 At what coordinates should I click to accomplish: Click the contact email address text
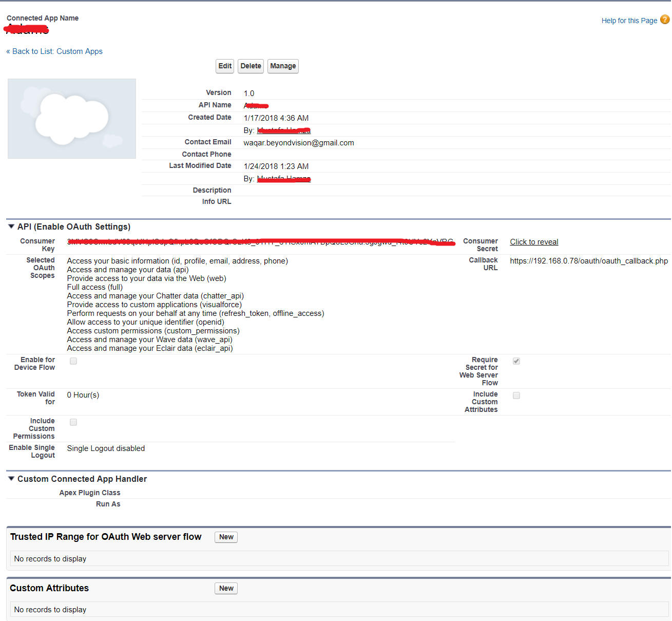(x=299, y=143)
